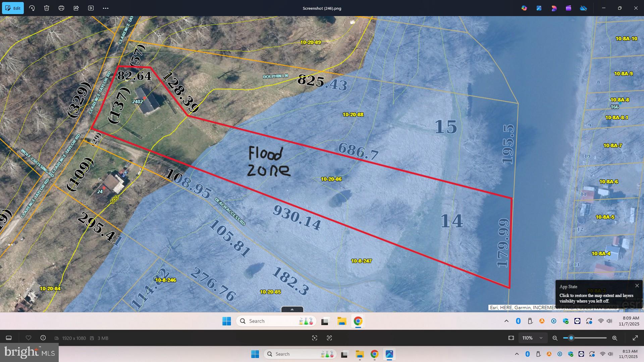Open the See more three-dots menu

[106, 8]
